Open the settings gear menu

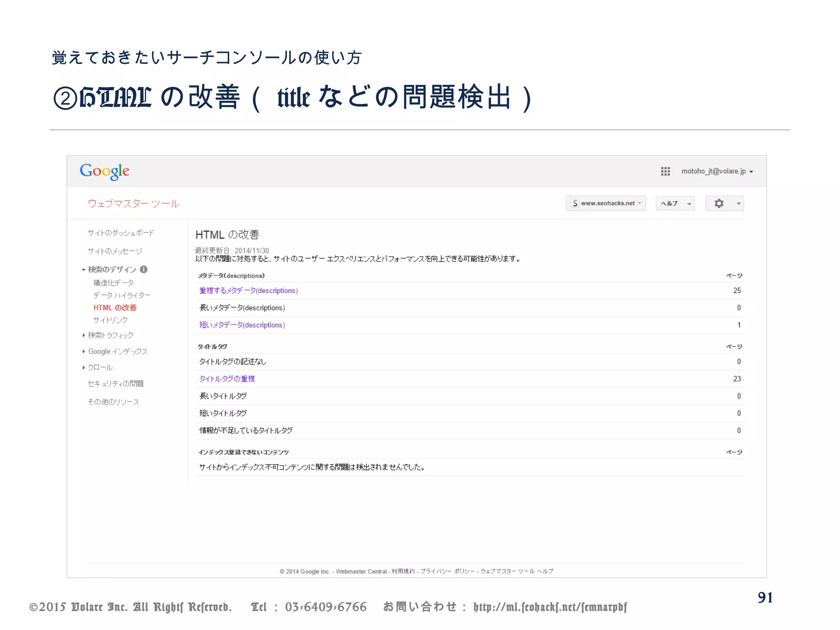click(724, 203)
